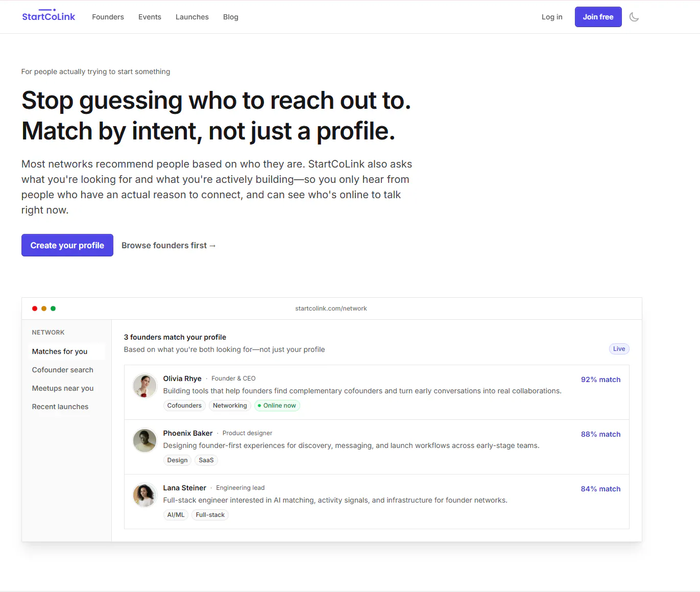Click Create your profile button
This screenshot has height=592, width=700.
coord(67,245)
